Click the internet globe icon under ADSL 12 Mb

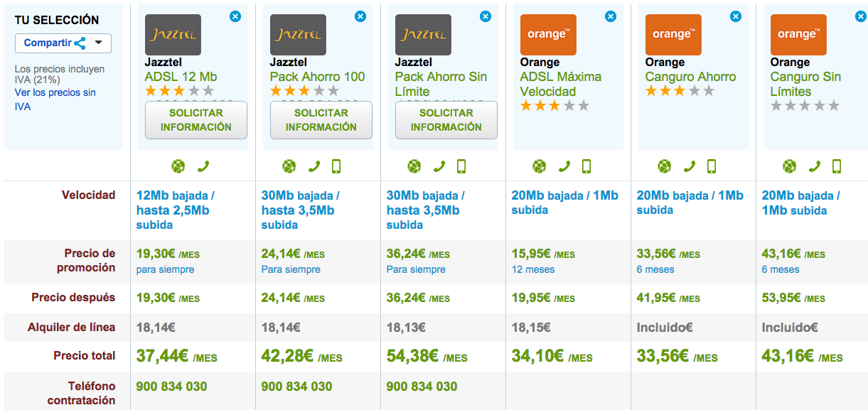pos(178,166)
